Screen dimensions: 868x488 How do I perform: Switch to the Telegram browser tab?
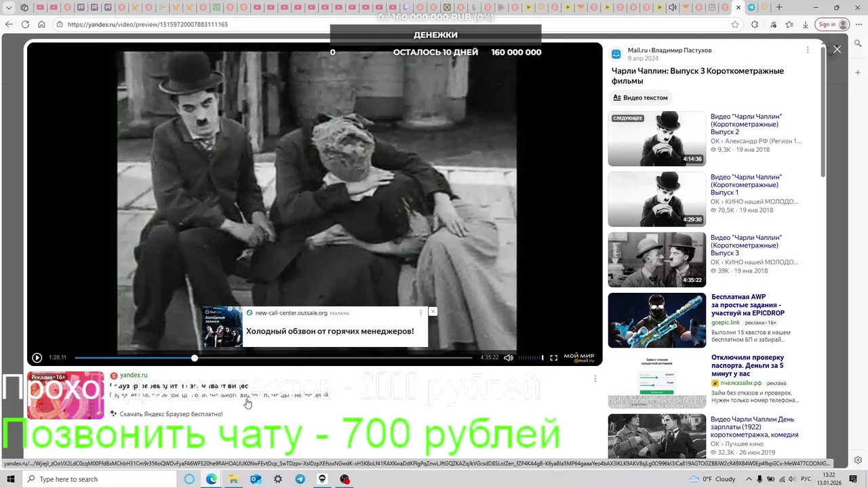(x=751, y=7)
